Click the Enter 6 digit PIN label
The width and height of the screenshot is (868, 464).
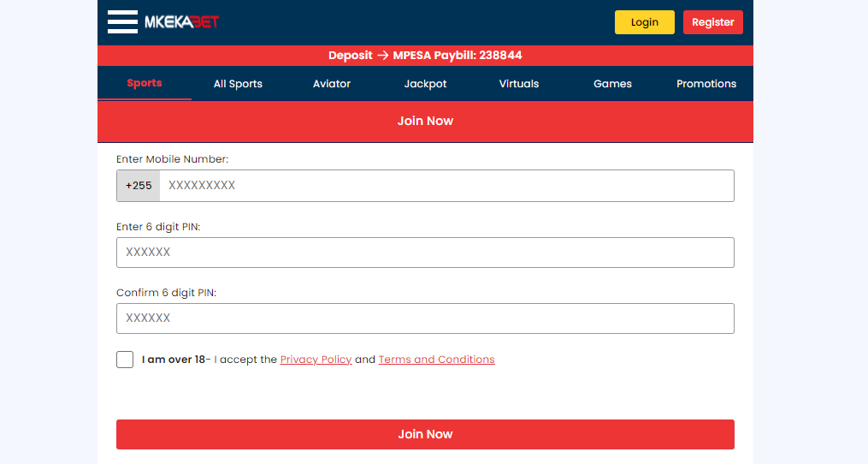(158, 227)
